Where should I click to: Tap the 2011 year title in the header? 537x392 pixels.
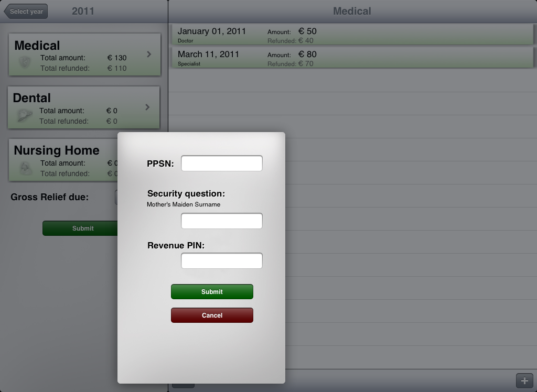coord(83,11)
